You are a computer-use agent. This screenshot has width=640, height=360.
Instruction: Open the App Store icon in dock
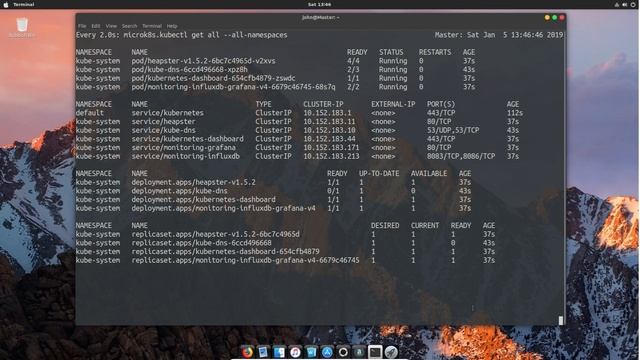tap(327, 352)
